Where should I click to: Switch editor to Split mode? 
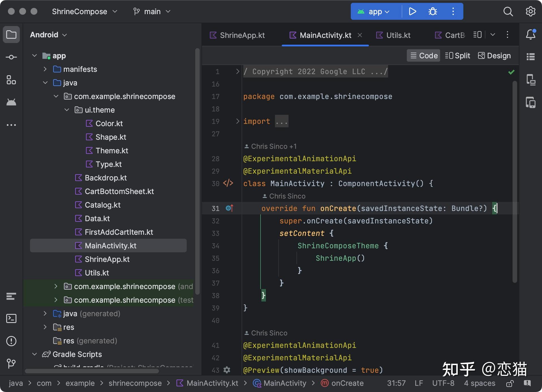click(457, 55)
